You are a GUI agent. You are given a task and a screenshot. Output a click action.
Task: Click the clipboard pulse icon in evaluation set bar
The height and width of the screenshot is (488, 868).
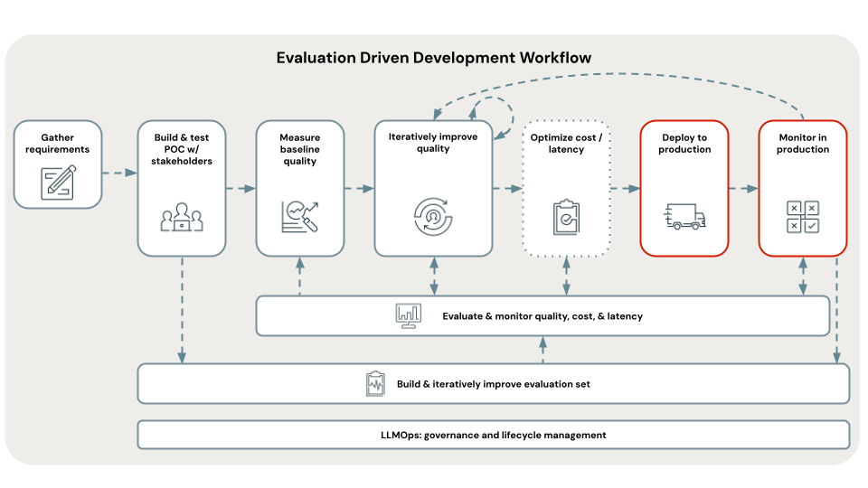(x=375, y=384)
